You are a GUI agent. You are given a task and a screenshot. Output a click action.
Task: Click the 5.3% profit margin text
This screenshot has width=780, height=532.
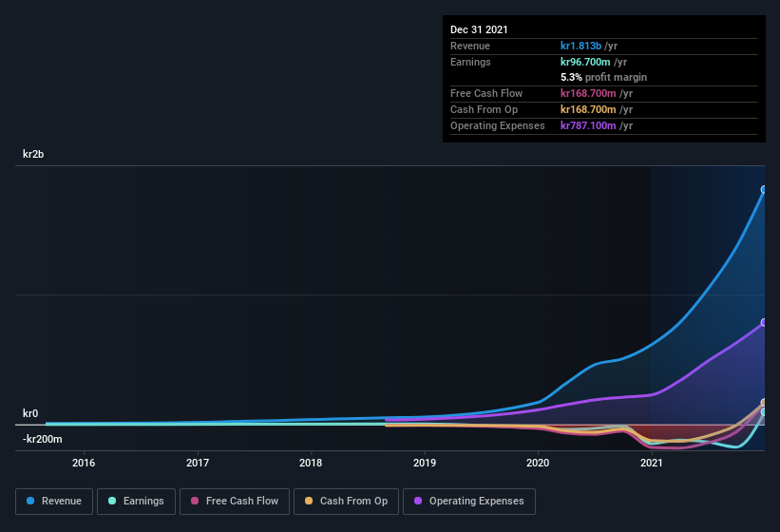[x=603, y=78]
